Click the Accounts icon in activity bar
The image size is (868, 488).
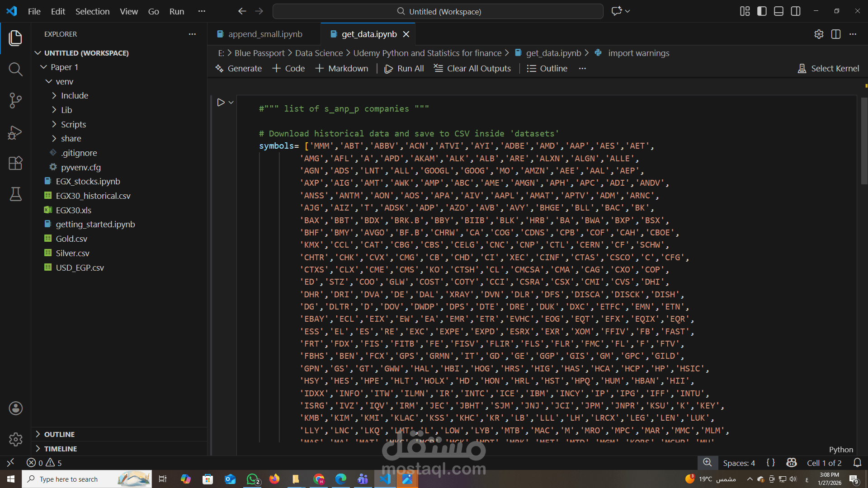click(x=15, y=408)
